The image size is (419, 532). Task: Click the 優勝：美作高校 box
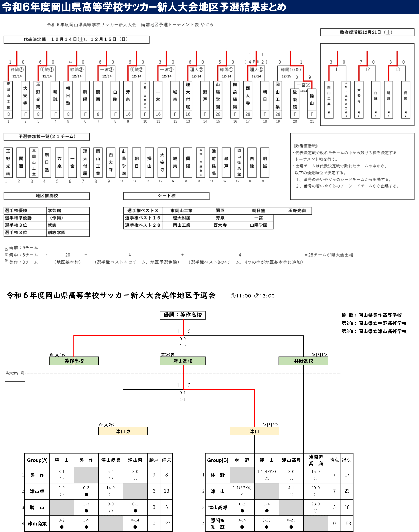pyautogui.click(x=183, y=315)
